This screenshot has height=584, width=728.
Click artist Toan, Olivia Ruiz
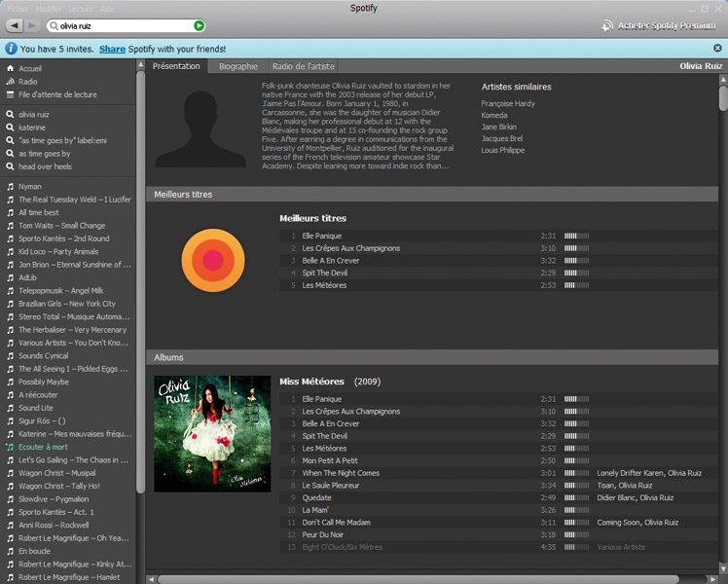[x=625, y=485]
